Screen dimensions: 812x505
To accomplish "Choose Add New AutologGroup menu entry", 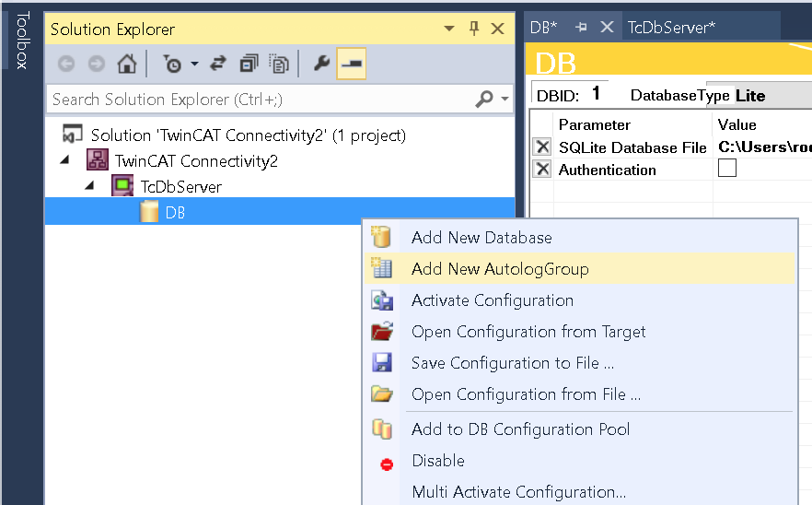I will (579, 268).
